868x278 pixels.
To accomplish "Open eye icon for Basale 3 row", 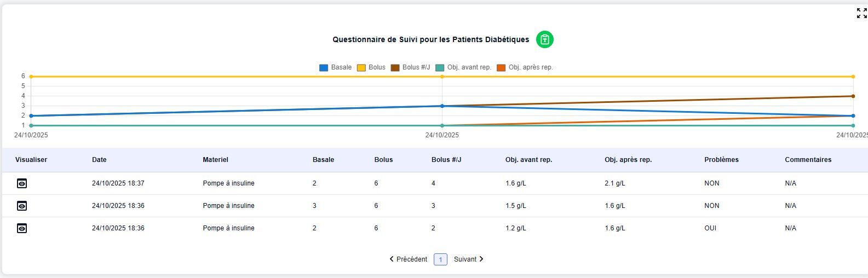I will click(22, 206).
